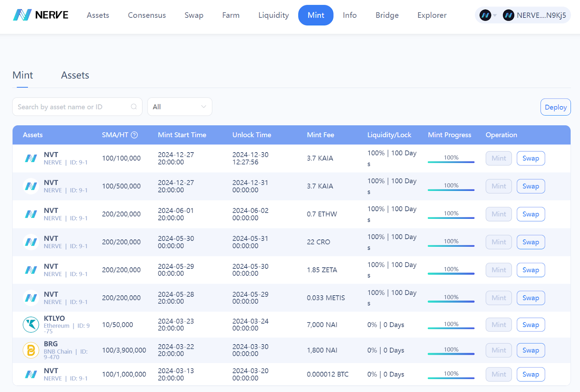Screen dimensions: 580x392
Task: Go to the Bridge page
Action: [x=387, y=15]
